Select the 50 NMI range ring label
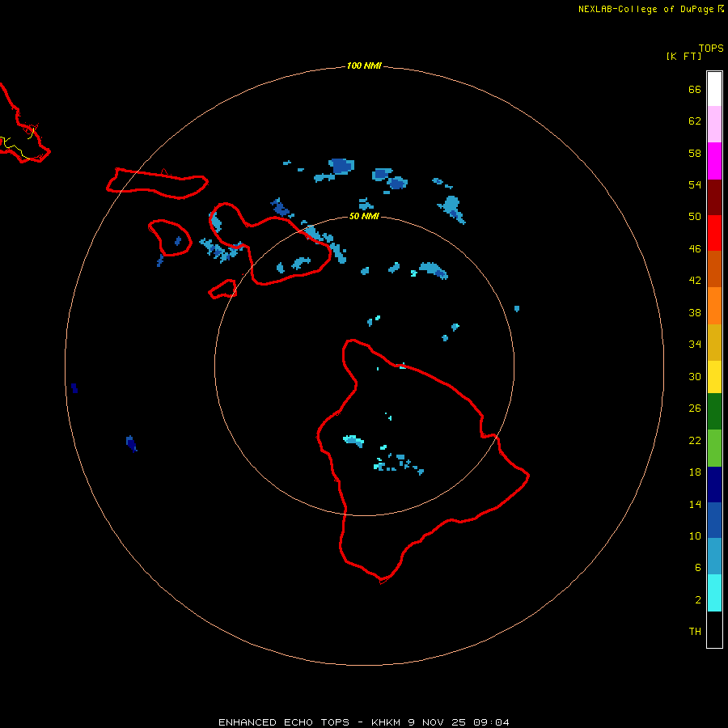This screenshot has width=728, height=728. [364, 216]
